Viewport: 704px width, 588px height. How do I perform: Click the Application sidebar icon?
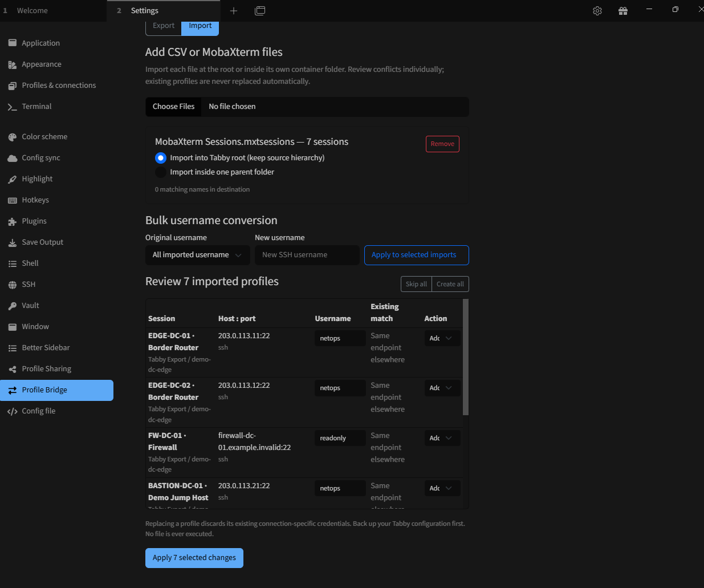pyautogui.click(x=12, y=43)
